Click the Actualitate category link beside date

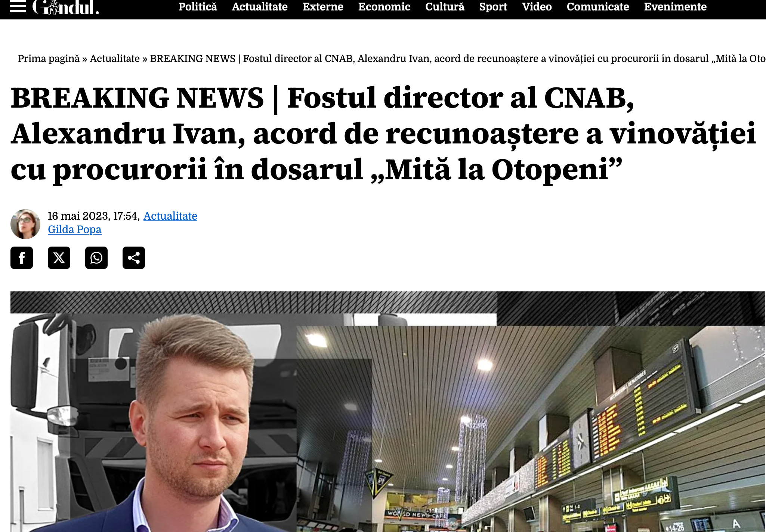pos(170,216)
